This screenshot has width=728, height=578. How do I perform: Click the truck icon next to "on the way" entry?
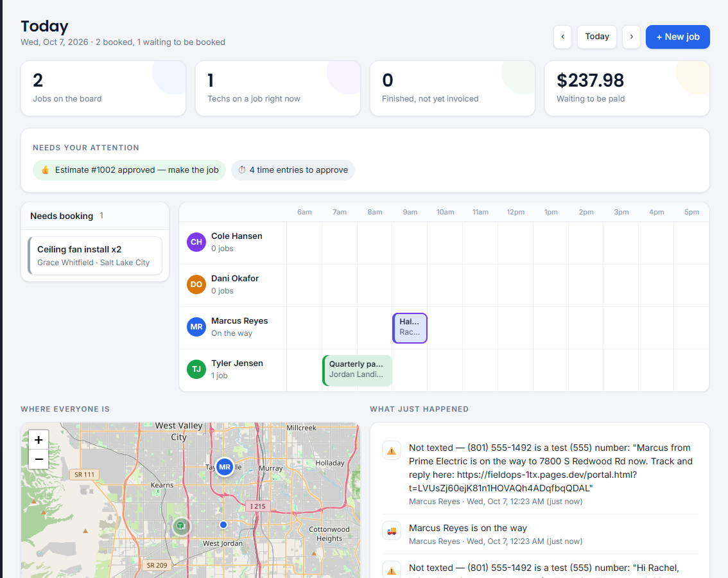tap(392, 530)
